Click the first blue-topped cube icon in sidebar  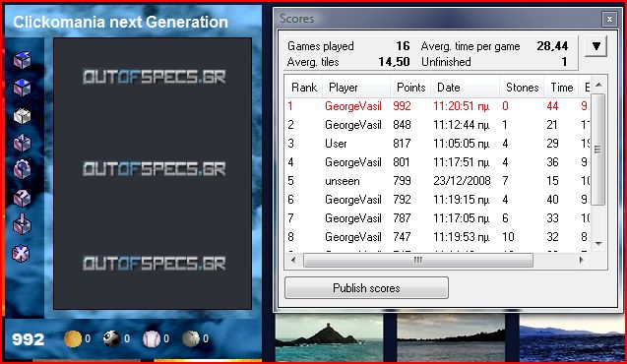coord(22,60)
